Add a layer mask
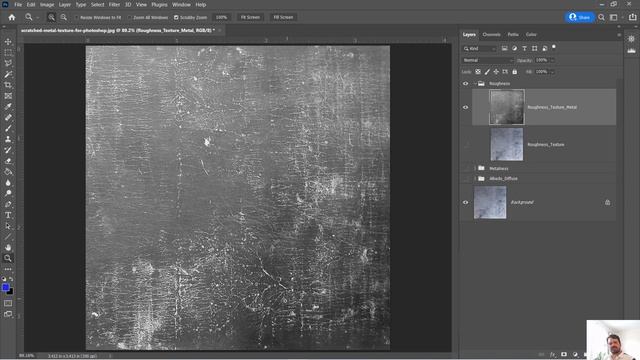 [564, 355]
